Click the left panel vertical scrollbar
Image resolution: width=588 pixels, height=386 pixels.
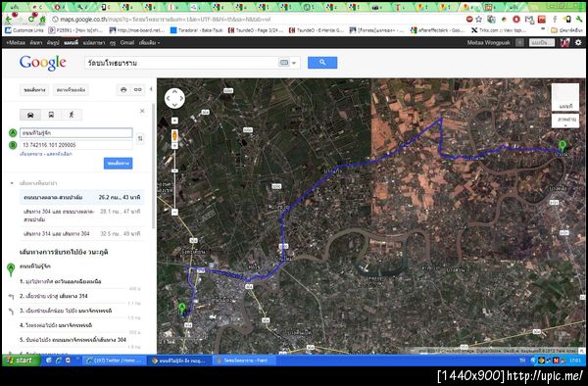[153, 167]
